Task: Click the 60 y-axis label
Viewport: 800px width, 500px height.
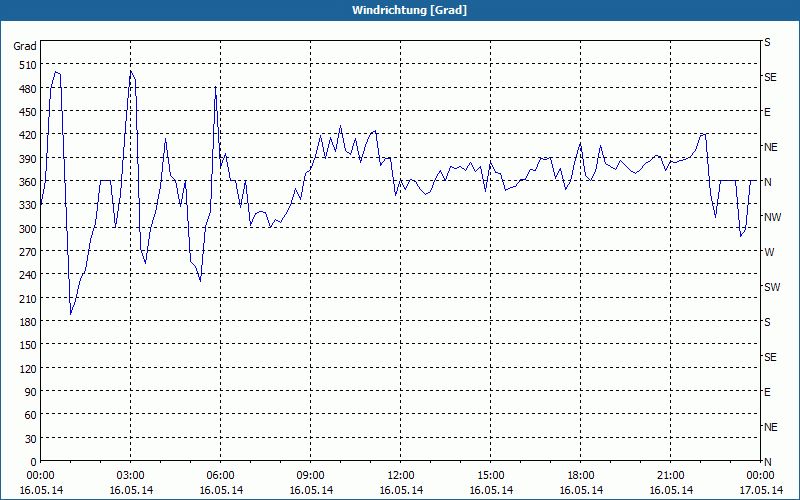Action: click(x=31, y=415)
